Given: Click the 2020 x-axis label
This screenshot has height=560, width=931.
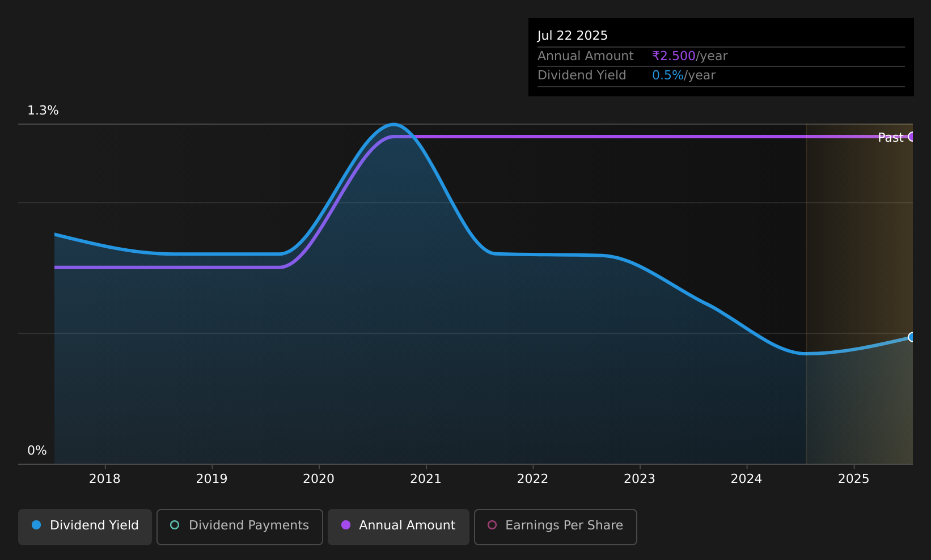Looking at the screenshot, I should point(319,479).
